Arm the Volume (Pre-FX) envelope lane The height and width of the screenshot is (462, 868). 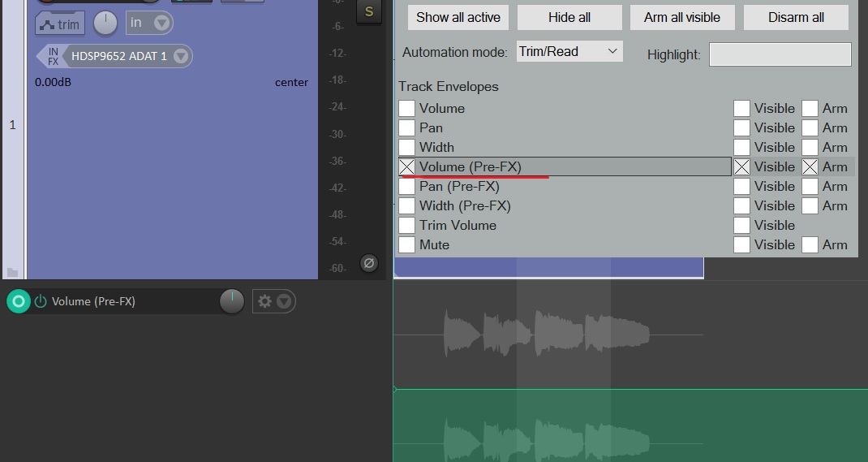click(x=19, y=301)
